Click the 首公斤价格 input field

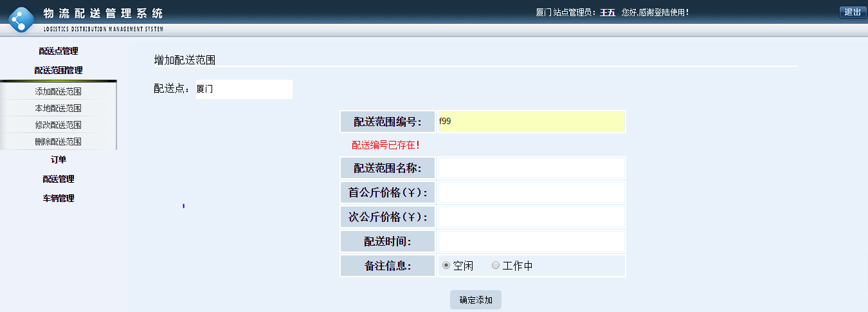tap(531, 192)
